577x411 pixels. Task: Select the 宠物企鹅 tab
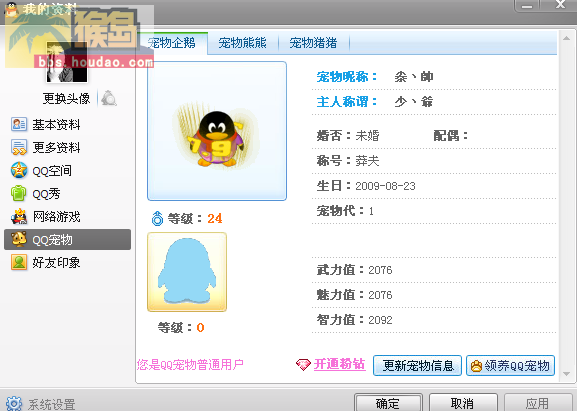tap(171, 43)
